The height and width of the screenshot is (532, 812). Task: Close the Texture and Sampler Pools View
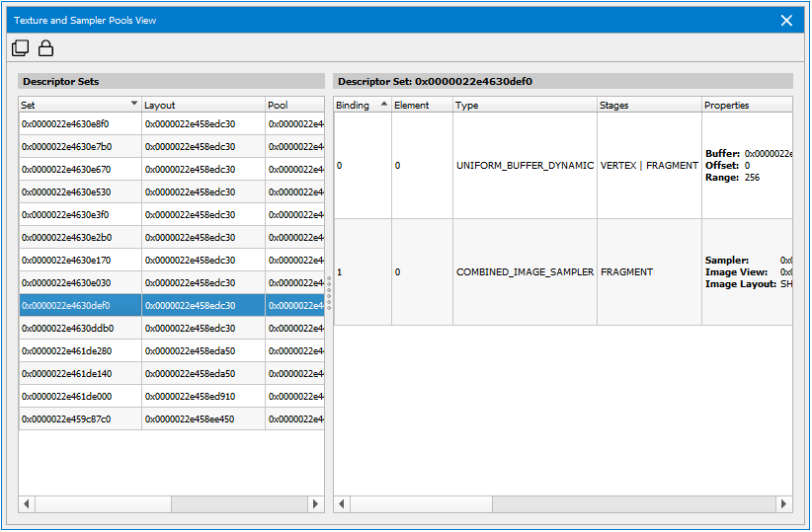(x=786, y=20)
